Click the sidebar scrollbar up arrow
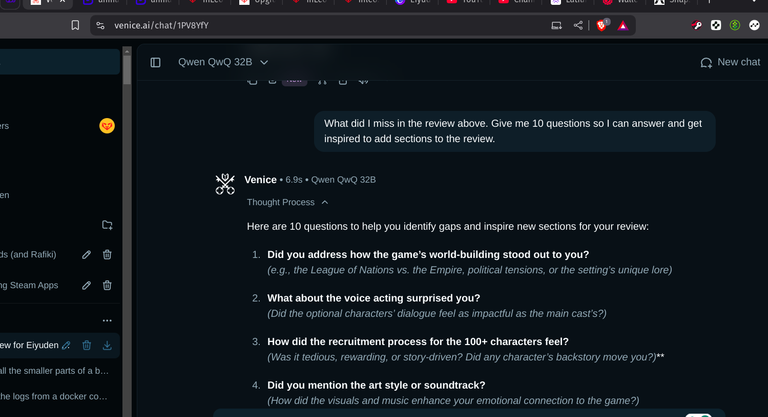 tap(127, 51)
